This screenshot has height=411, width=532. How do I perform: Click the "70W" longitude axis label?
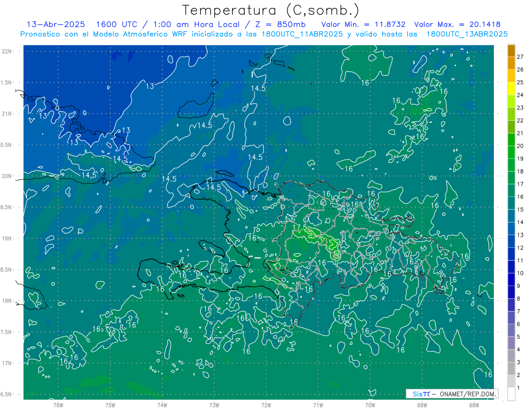(x=370, y=404)
